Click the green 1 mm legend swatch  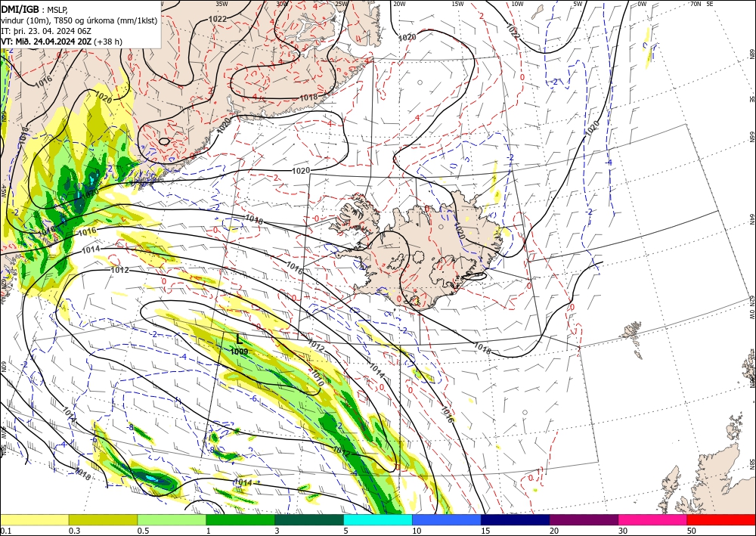[x=240, y=519]
